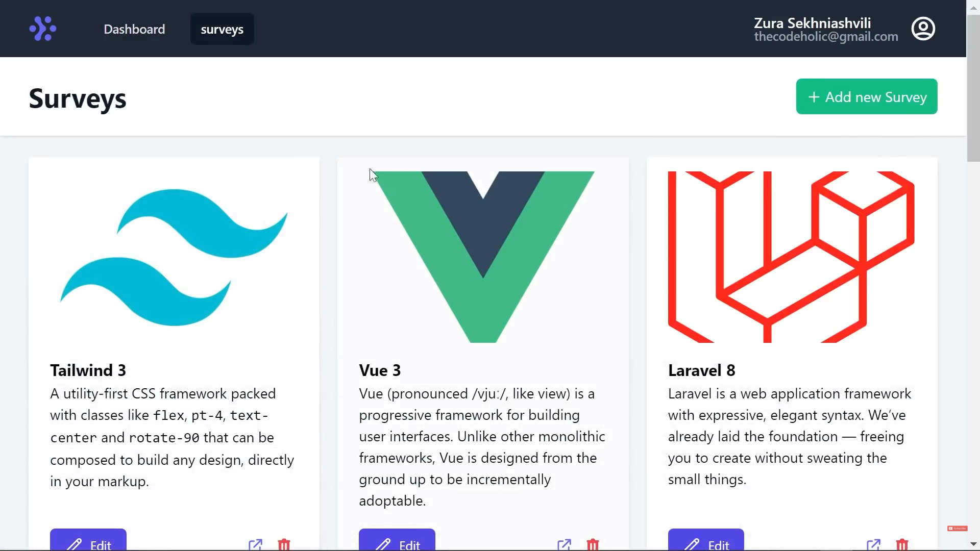Open the user profile avatar icon
The width and height of the screenshot is (980, 551).
coord(923,29)
